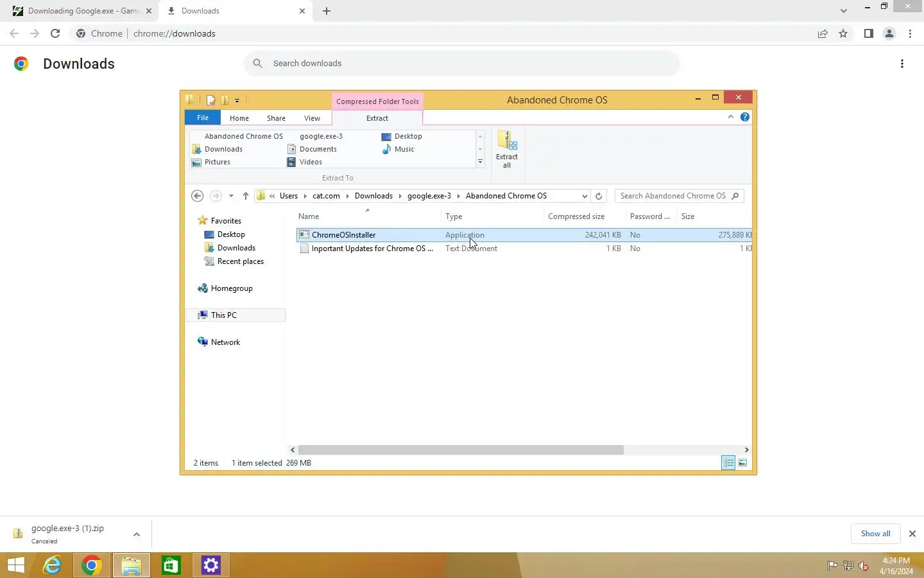
Task: Sort by Size column header
Action: point(714,216)
